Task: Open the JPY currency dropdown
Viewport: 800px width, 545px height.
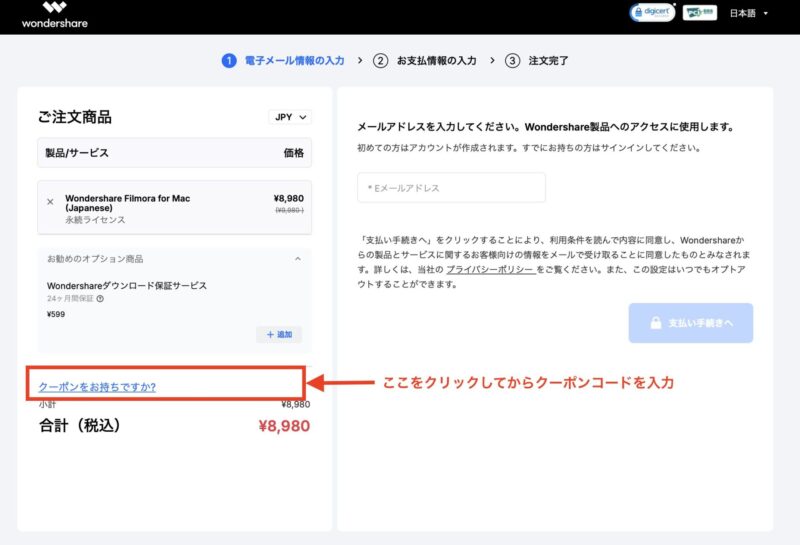Action: point(291,117)
